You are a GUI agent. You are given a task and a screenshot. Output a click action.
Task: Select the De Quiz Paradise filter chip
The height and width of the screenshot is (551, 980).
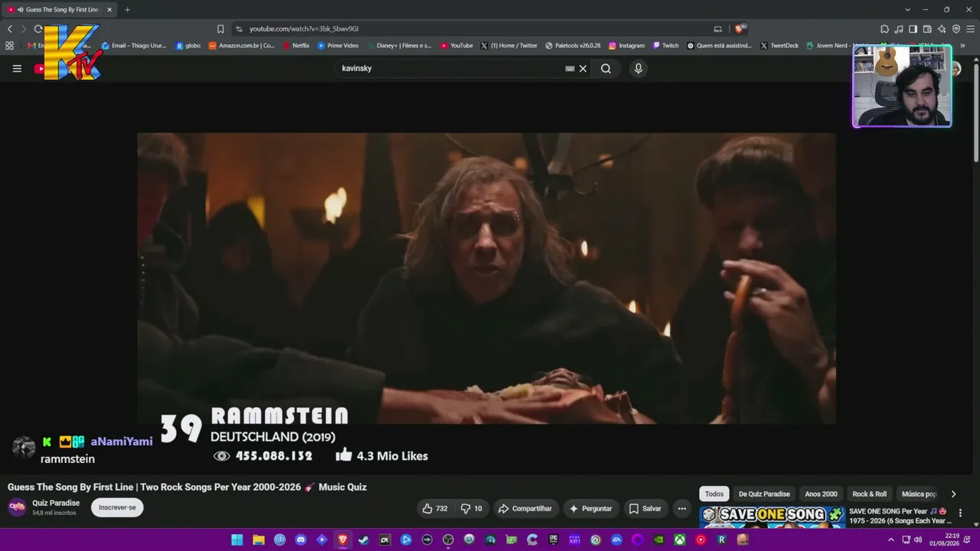click(764, 494)
